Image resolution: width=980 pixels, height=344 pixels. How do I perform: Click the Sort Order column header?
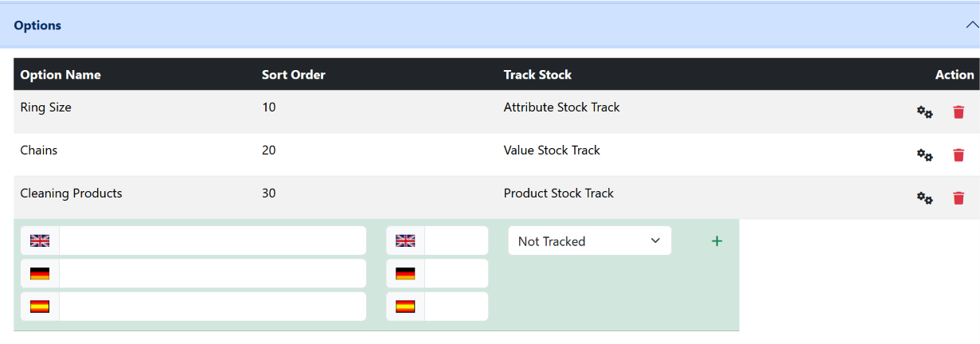coord(294,75)
